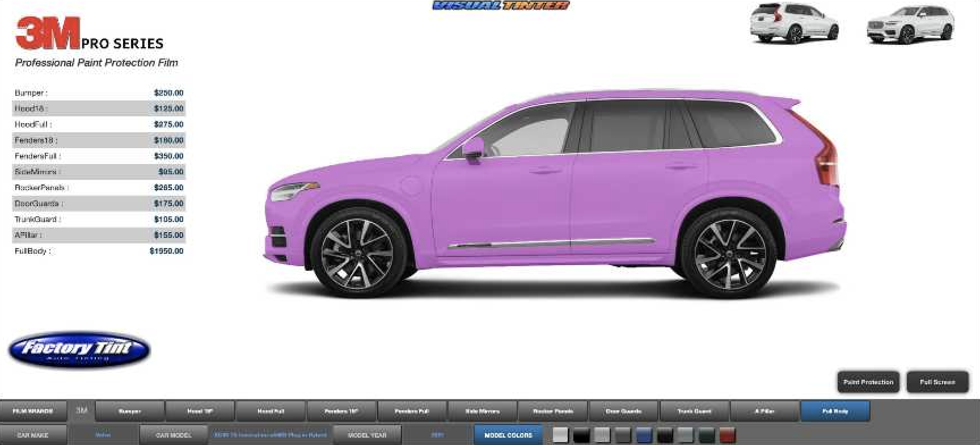
Task: Toggle the Trunk Guard film section
Action: tap(694, 411)
